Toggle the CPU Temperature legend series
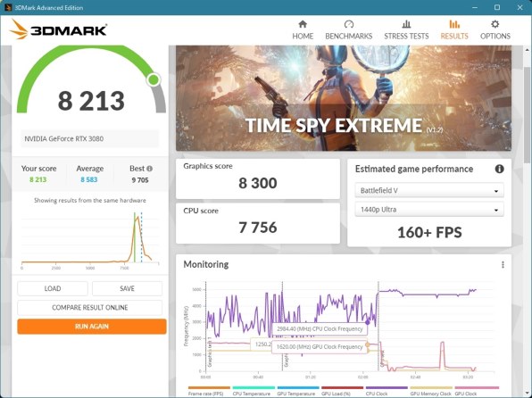 click(x=254, y=391)
